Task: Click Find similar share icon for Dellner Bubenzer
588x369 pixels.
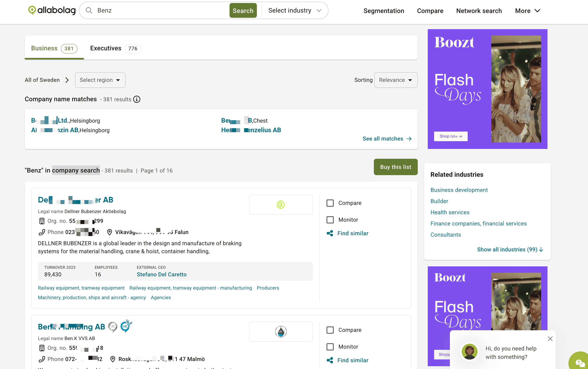Action: click(330, 233)
